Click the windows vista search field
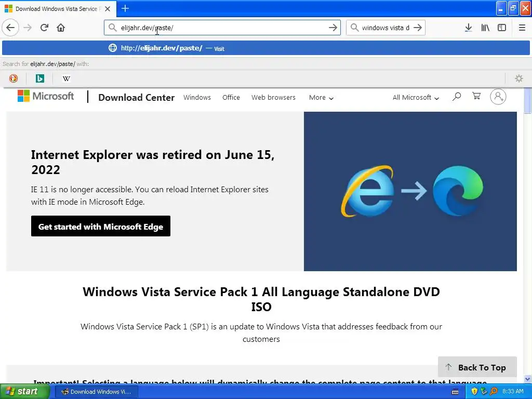 [385, 28]
